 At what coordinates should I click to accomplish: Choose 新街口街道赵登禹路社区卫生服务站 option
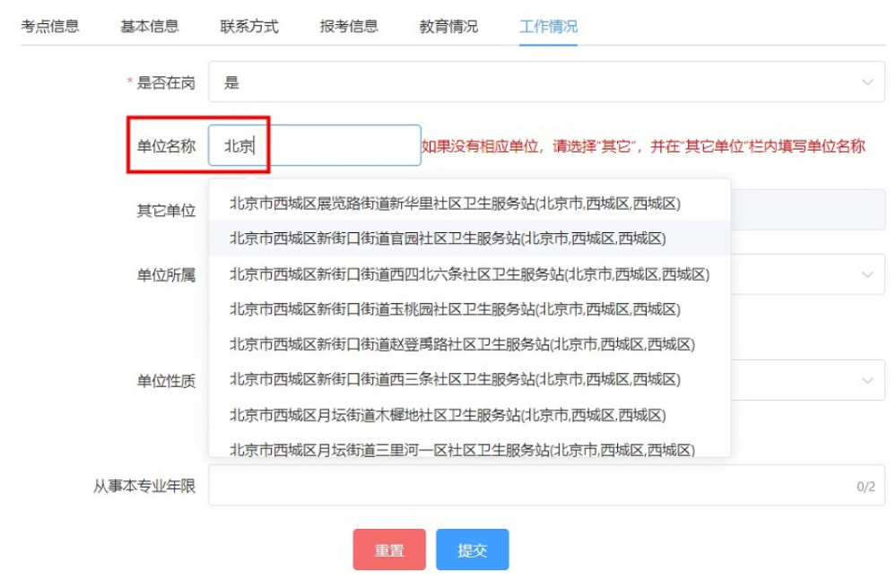coord(470,344)
